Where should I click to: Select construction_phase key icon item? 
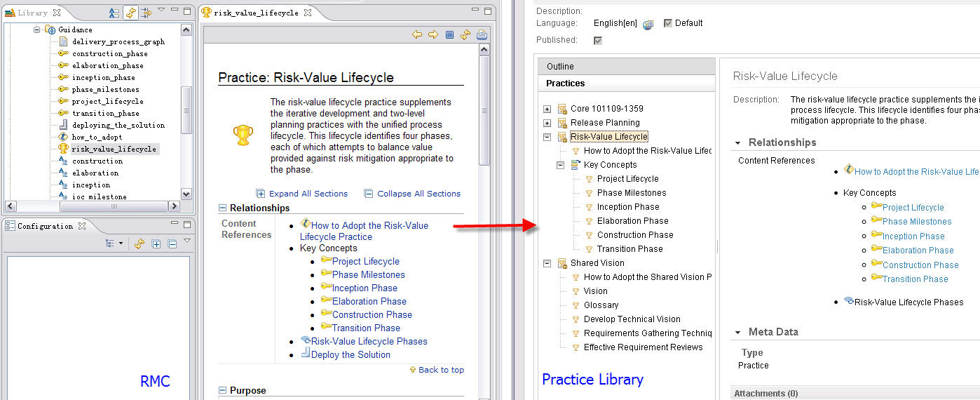click(109, 54)
